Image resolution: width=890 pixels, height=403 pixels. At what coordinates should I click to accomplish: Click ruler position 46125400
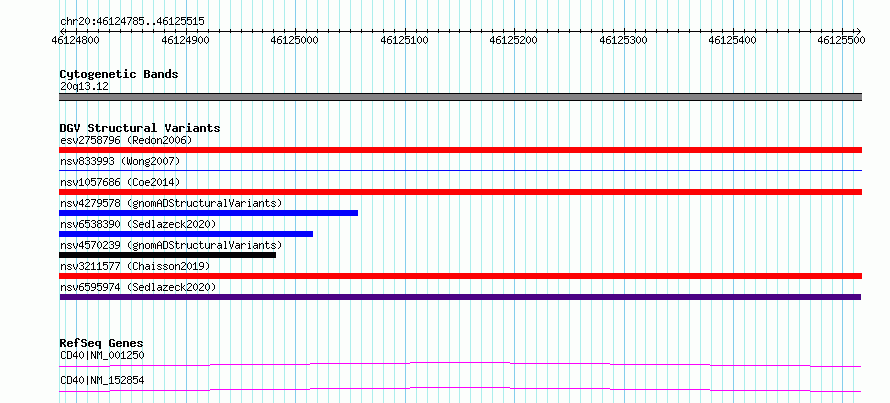coord(733,40)
